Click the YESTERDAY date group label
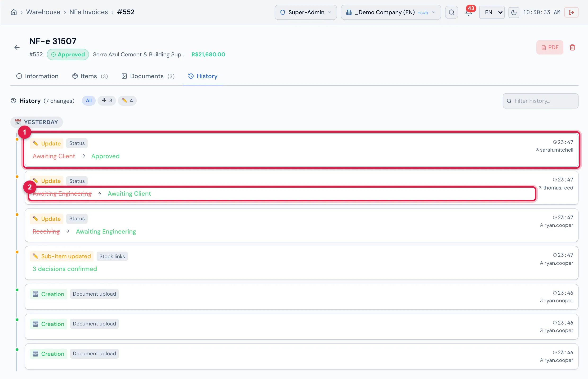Image resolution: width=588 pixels, height=379 pixels. click(37, 122)
